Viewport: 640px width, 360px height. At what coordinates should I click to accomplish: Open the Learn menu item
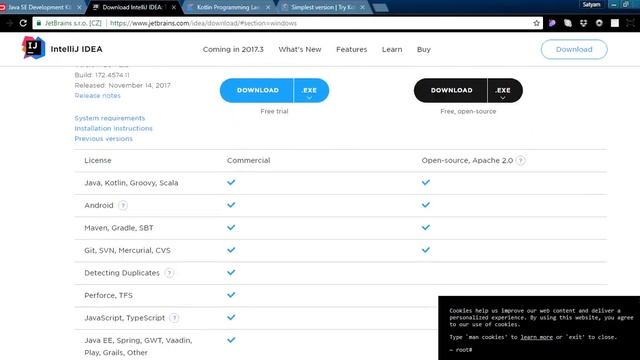pos(392,49)
